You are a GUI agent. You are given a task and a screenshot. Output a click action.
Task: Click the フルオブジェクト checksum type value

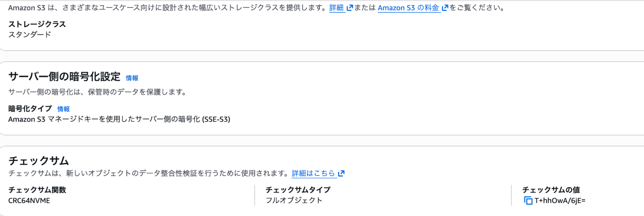click(294, 200)
